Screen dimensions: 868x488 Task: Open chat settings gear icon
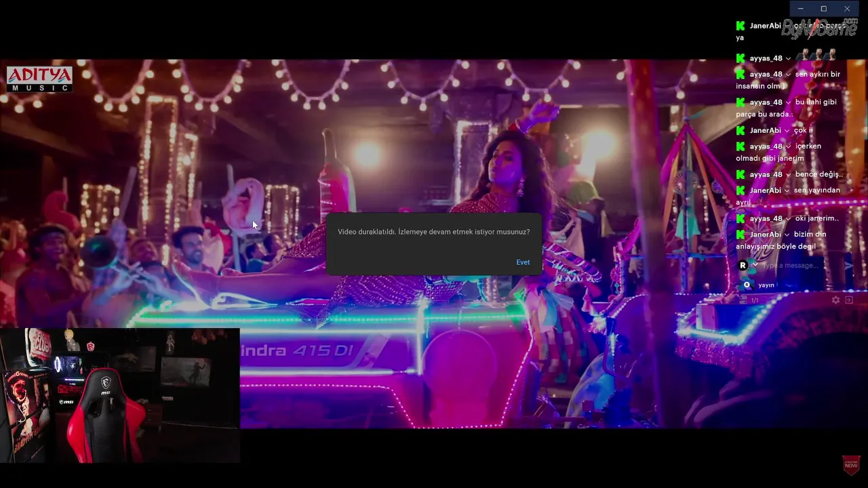click(836, 300)
